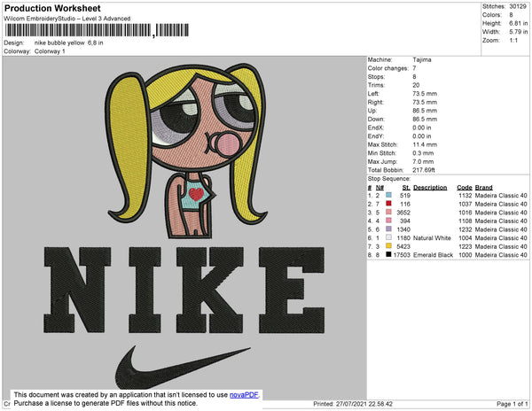This screenshot has width=532, height=411.
Task: Click the yellow swatch for code 1223
Action: [x=388, y=246]
